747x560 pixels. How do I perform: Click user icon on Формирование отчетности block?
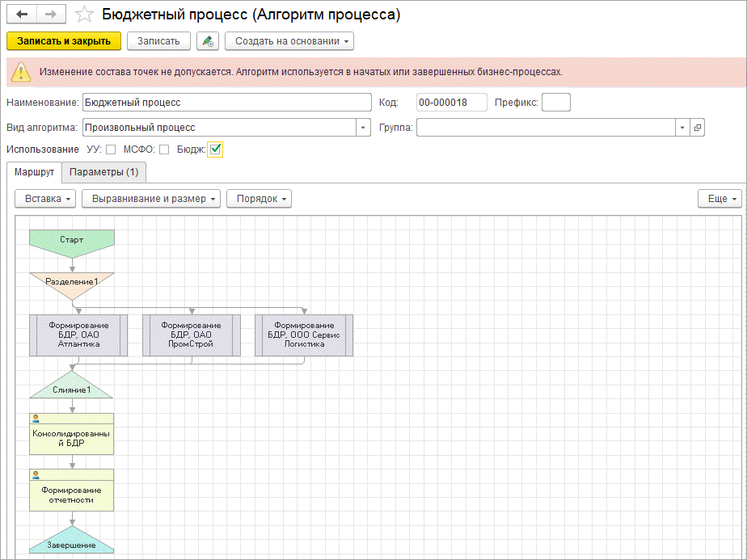[36, 474]
